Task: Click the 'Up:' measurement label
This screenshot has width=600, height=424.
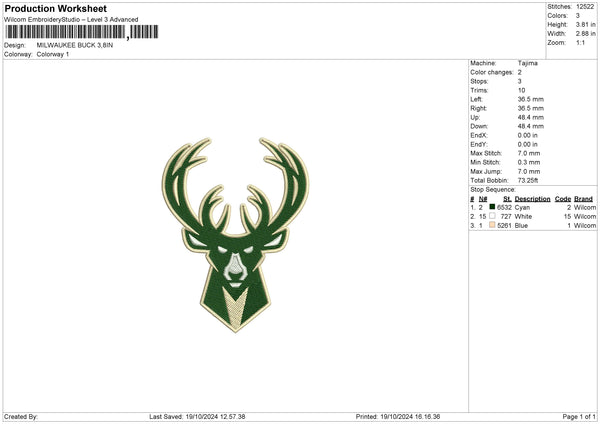Action: tap(475, 117)
